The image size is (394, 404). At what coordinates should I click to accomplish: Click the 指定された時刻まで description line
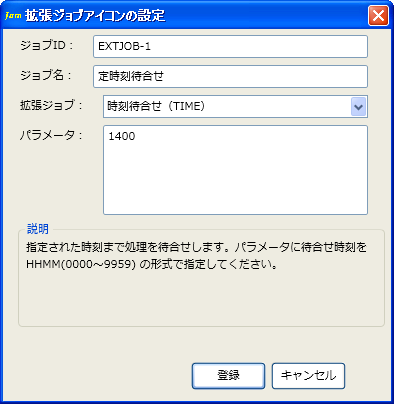(x=196, y=247)
